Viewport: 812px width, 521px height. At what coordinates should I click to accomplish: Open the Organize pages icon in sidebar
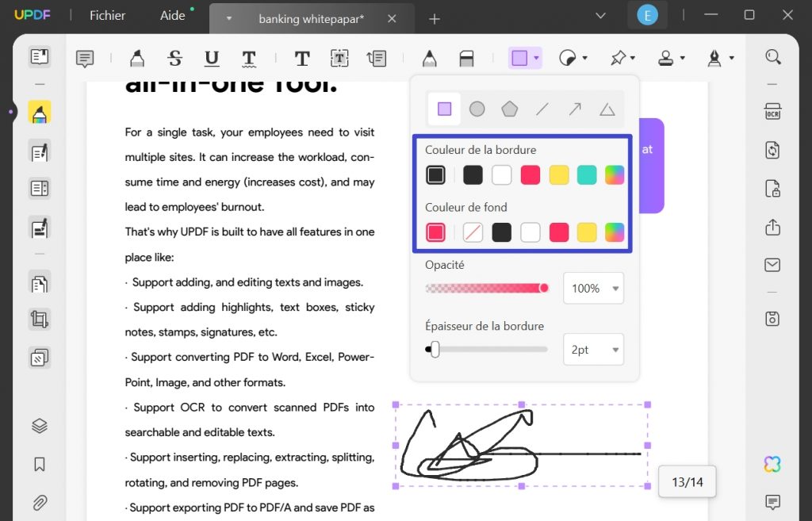[40, 283]
